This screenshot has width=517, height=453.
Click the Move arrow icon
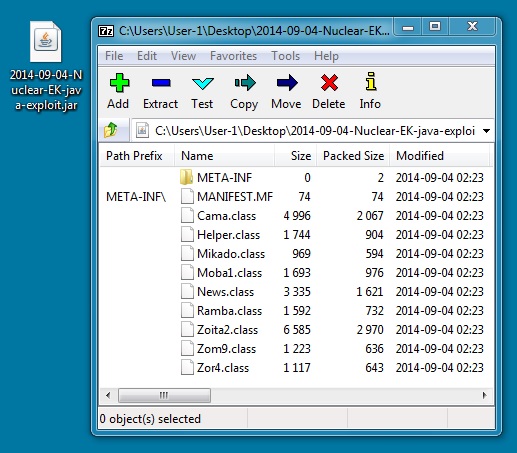point(287,82)
